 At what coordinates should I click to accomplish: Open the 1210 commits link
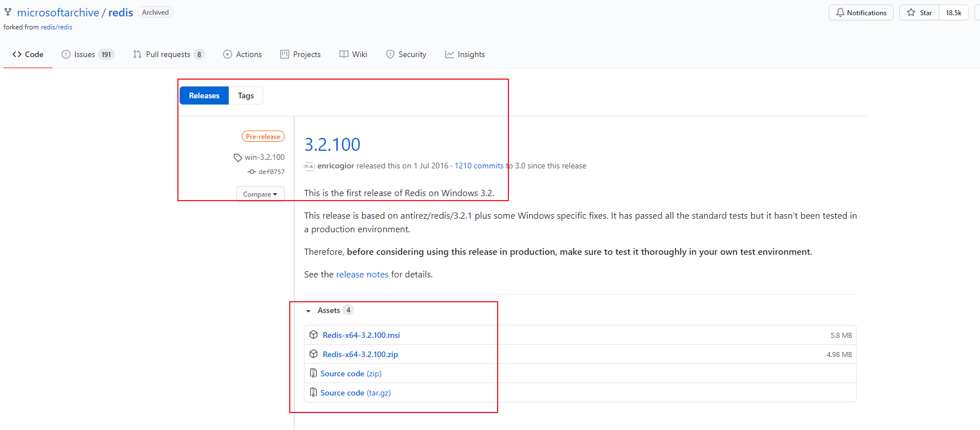pos(479,166)
